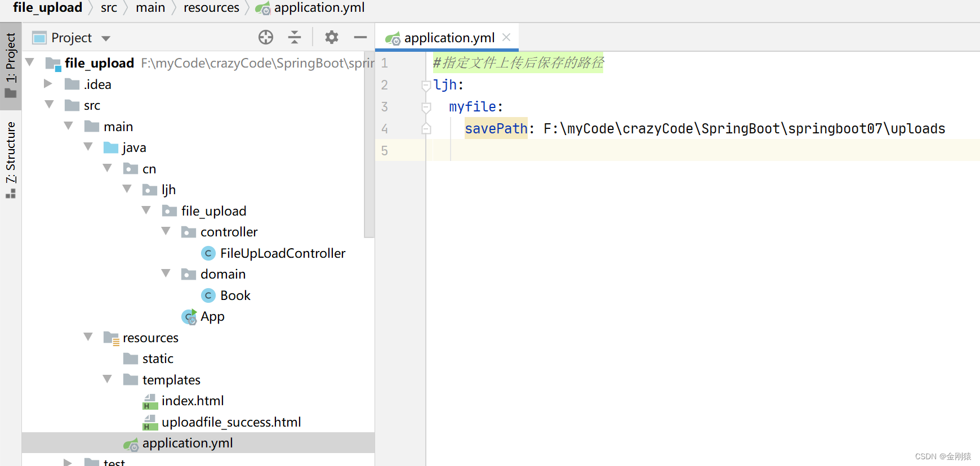Close the application.yml editor tab
Image resolution: width=980 pixels, height=466 pixels.
tap(506, 37)
